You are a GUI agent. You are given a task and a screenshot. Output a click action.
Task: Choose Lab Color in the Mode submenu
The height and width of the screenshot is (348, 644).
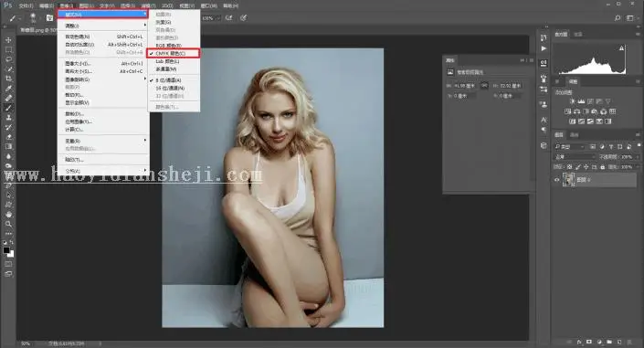(167, 61)
